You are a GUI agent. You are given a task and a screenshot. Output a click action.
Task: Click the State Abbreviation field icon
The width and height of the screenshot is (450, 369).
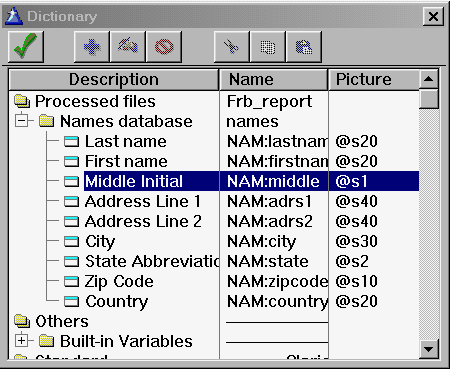pyautogui.click(x=71, y=262)
